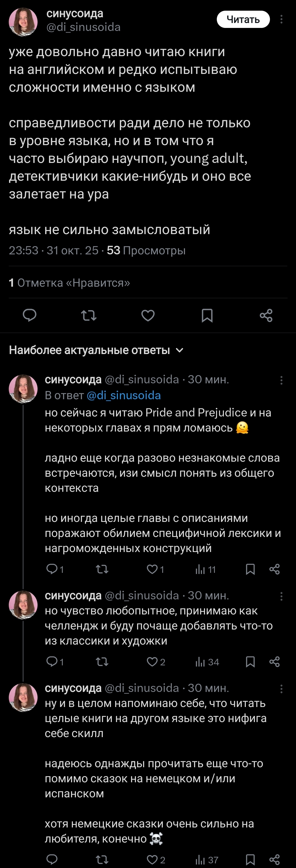Repost the main tweet

tap(89, 315)
